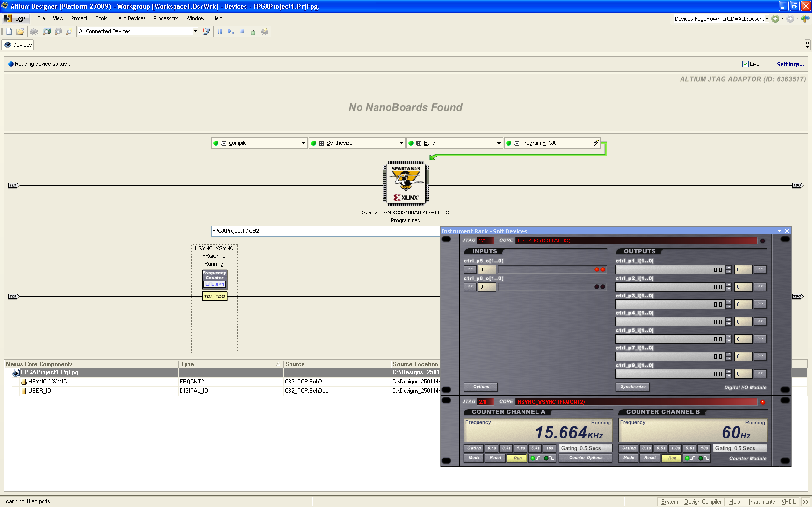Toggle Run button on Counter Channel A
Viewport: 812px width, 509px height.
pyautogui.click(x=517, y=458)
